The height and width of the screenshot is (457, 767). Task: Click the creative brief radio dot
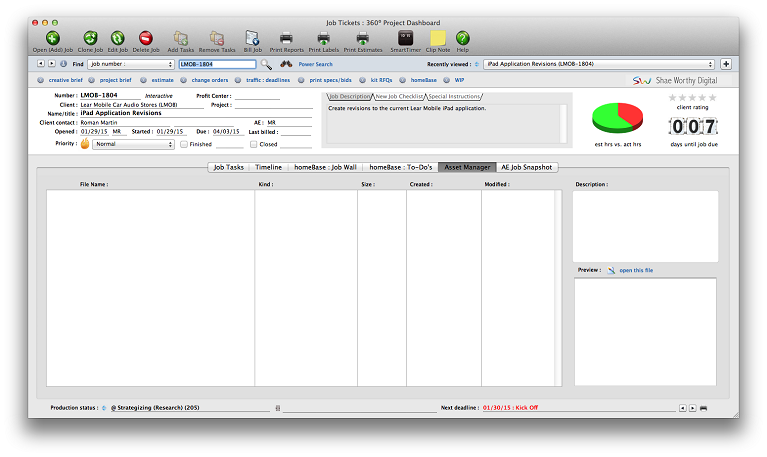click(41, 80)
